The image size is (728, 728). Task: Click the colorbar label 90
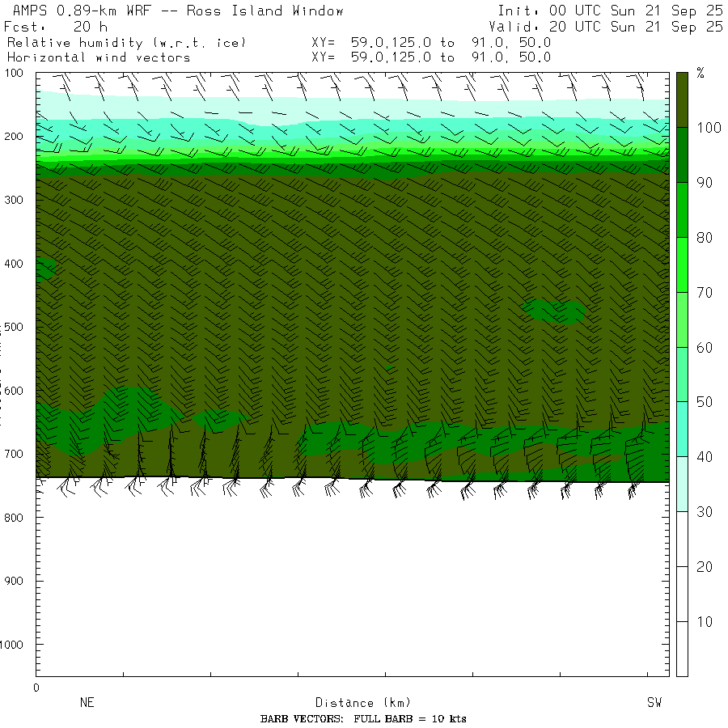click(705, 183)
